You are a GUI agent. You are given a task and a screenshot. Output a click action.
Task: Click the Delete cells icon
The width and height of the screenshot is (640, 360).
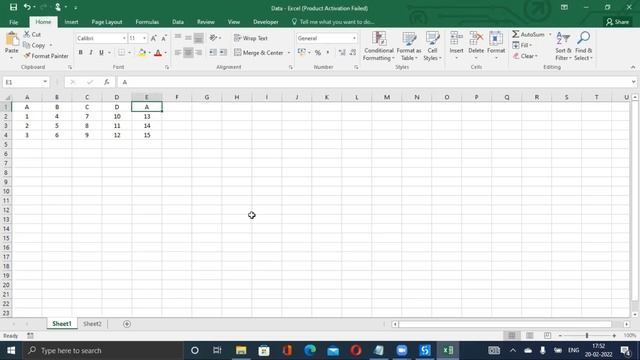(x=476, y=38)
